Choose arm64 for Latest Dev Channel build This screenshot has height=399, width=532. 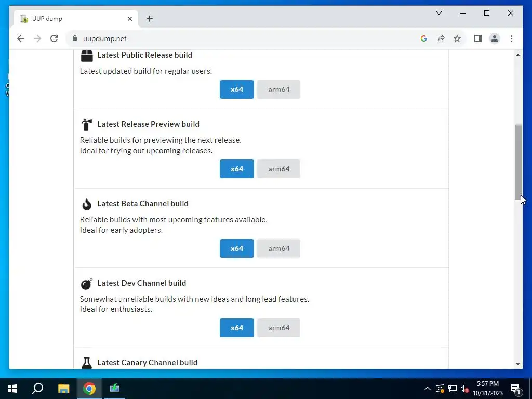tap(278, 328)
